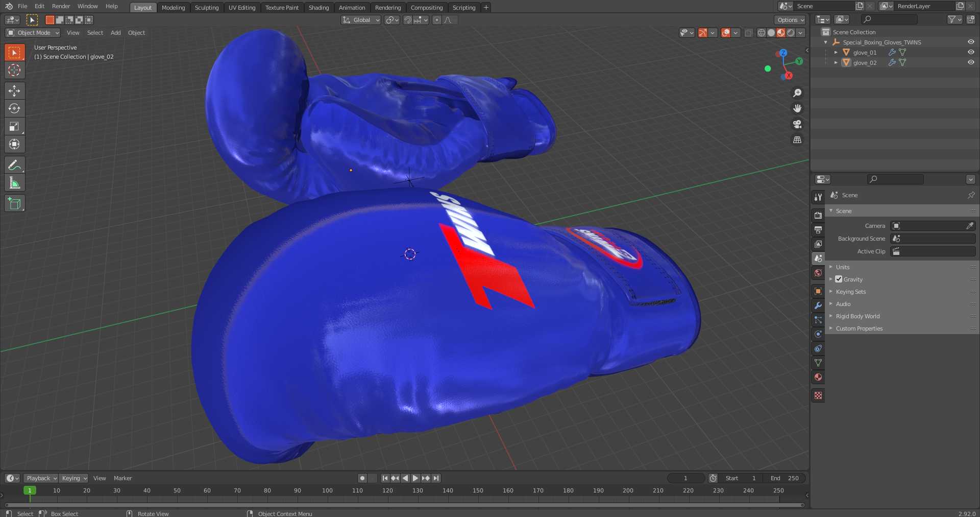Open the Object Constraints properties tab

pos(818,348)
